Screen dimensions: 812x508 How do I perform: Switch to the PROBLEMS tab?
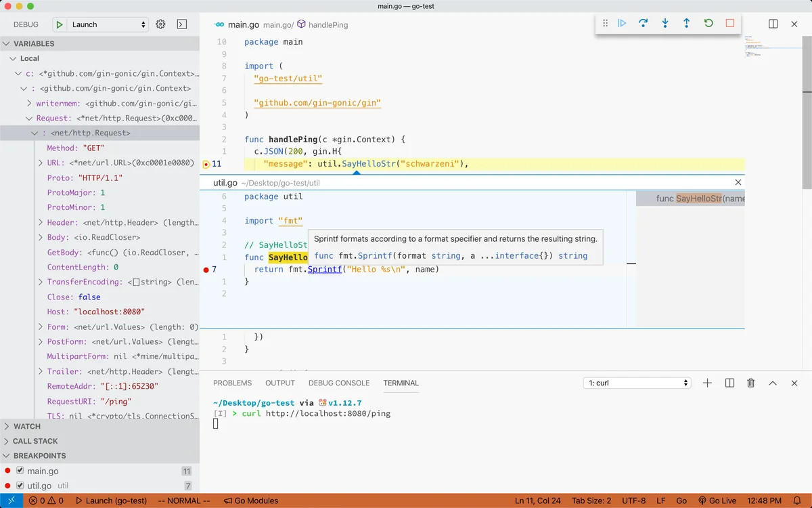coord(232,383)
